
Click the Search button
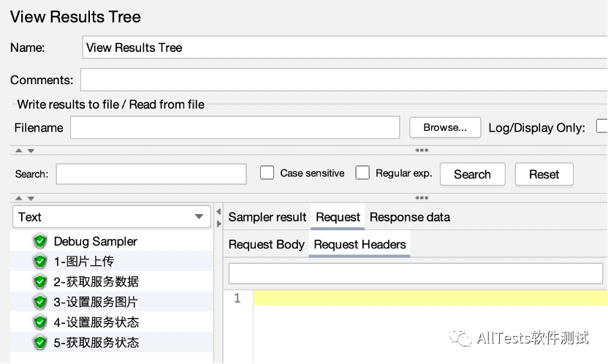pyautogui.click(x=472, y=175)
